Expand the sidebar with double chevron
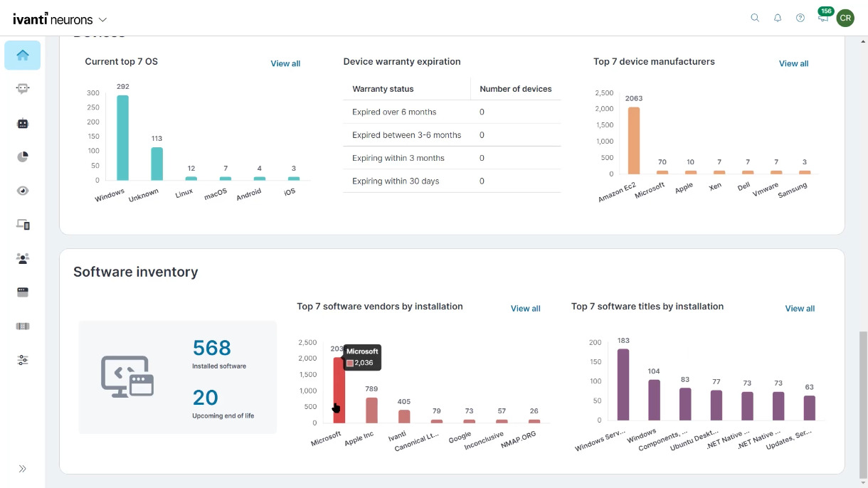 point(23,469)
